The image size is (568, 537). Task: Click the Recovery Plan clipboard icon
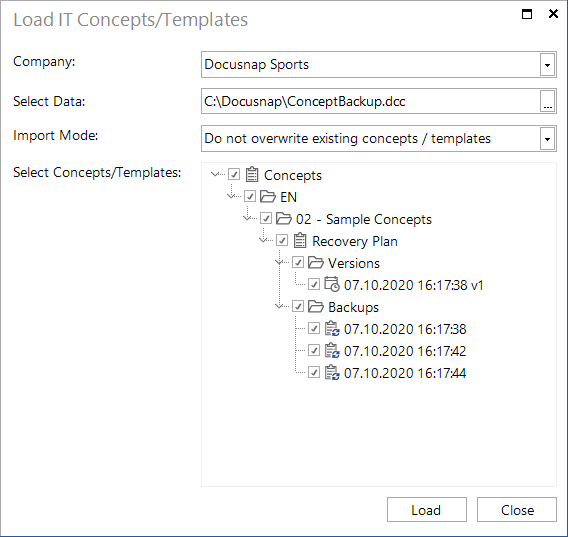[x=300, y=240]
